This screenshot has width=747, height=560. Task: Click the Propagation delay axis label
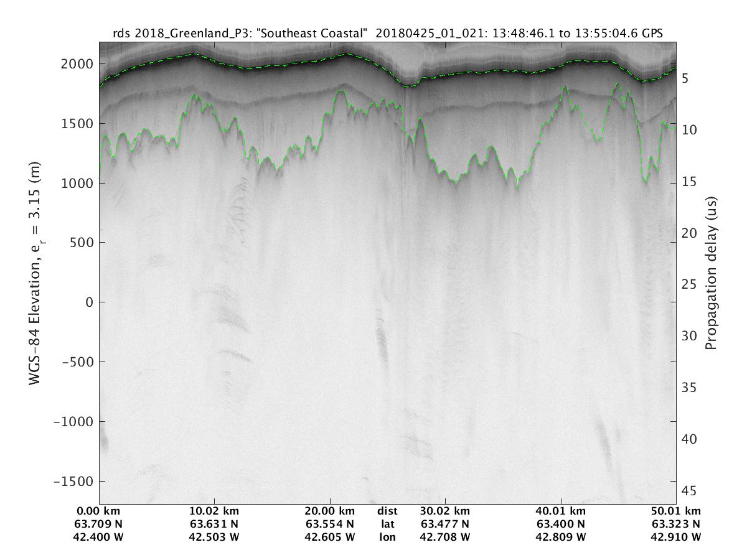pos(711,273)
